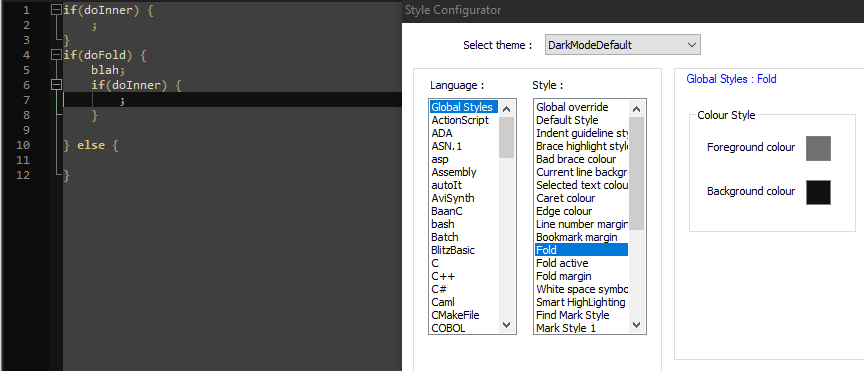The image size is (864, 371).
Task: Choose Line number margin style
Action: [581, 224]
